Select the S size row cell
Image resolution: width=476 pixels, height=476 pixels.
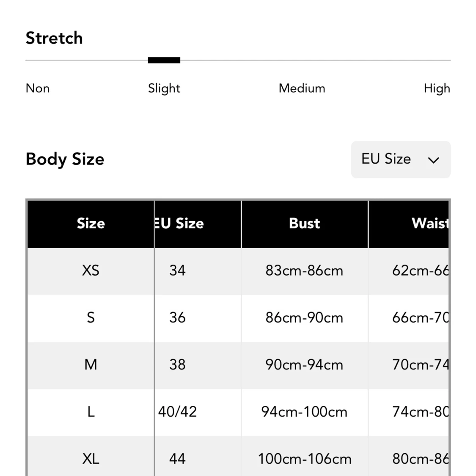(x=91, y=318)
